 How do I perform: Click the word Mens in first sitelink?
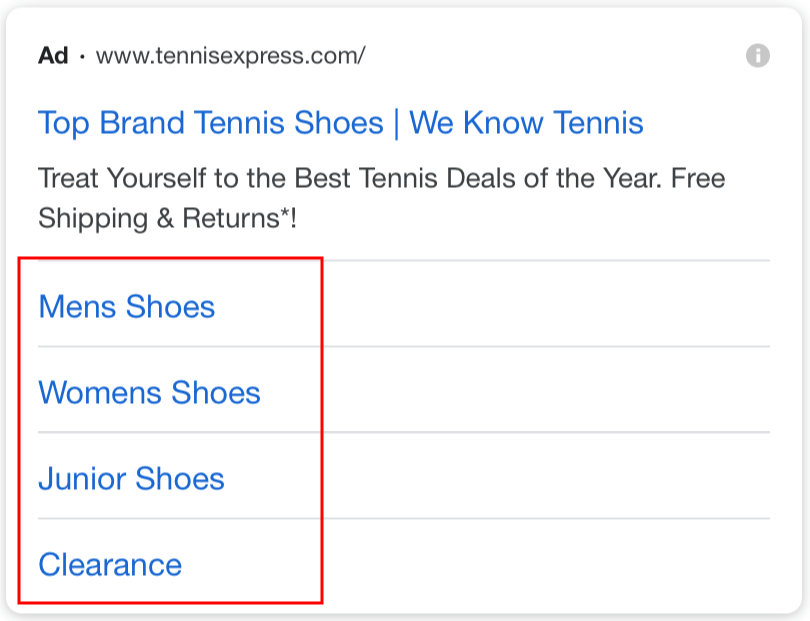[77, 306]
